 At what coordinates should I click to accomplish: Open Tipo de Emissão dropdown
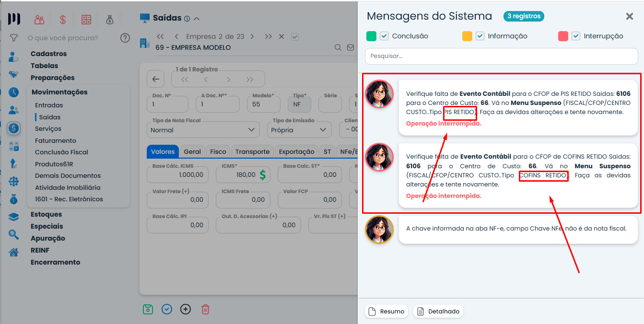click(x=299, y=129)
